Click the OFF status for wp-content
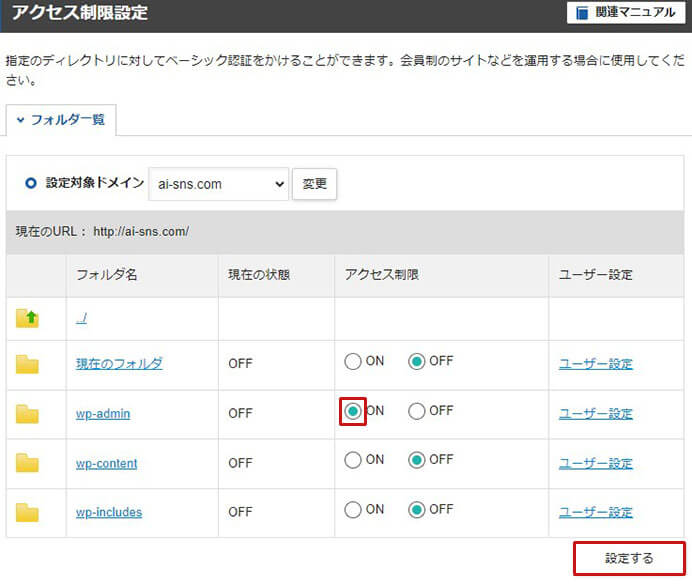This screenshot has height=584, width=692. (x=241, y=463)
